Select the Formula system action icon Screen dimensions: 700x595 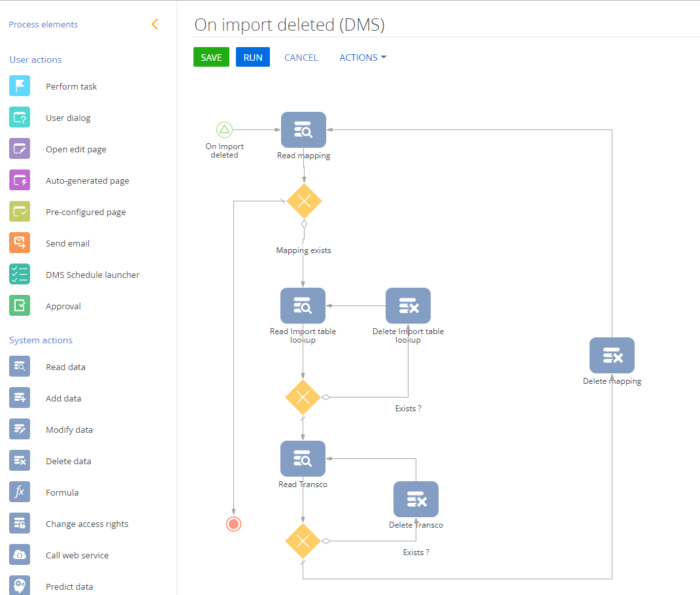coord(19,492)
